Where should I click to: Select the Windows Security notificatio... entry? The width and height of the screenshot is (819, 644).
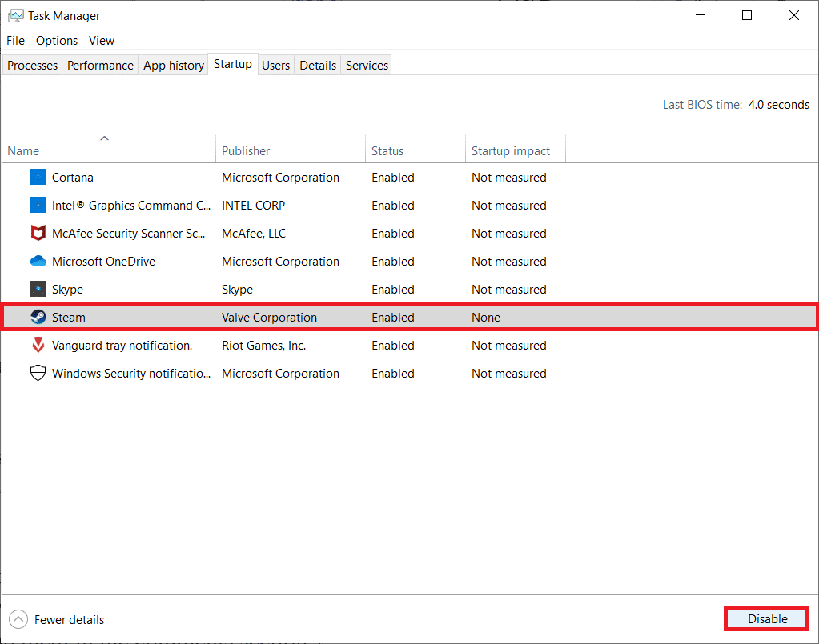pyautogui.click(x=131, y=374)
